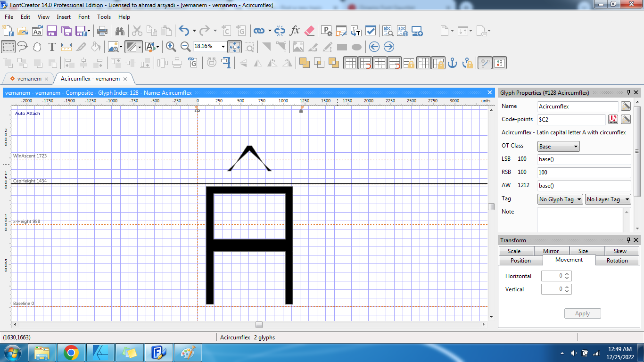
Task: Click the Mirror tab button
Action: point(551,251)
